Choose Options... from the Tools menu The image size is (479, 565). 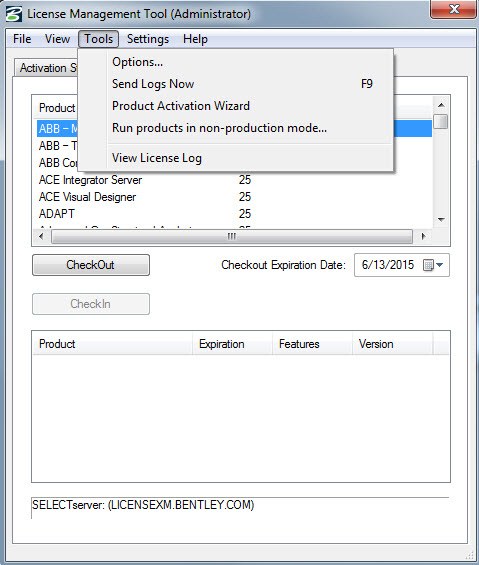[x=236, y=62]
